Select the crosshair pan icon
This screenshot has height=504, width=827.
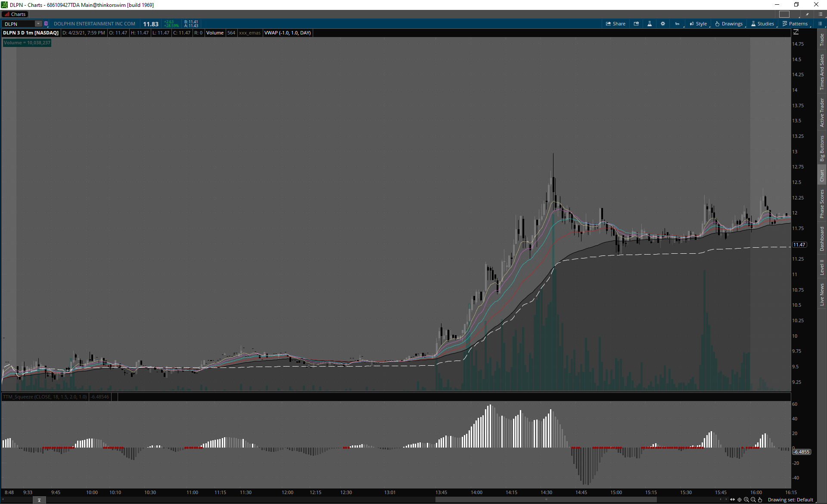(740, 500)
